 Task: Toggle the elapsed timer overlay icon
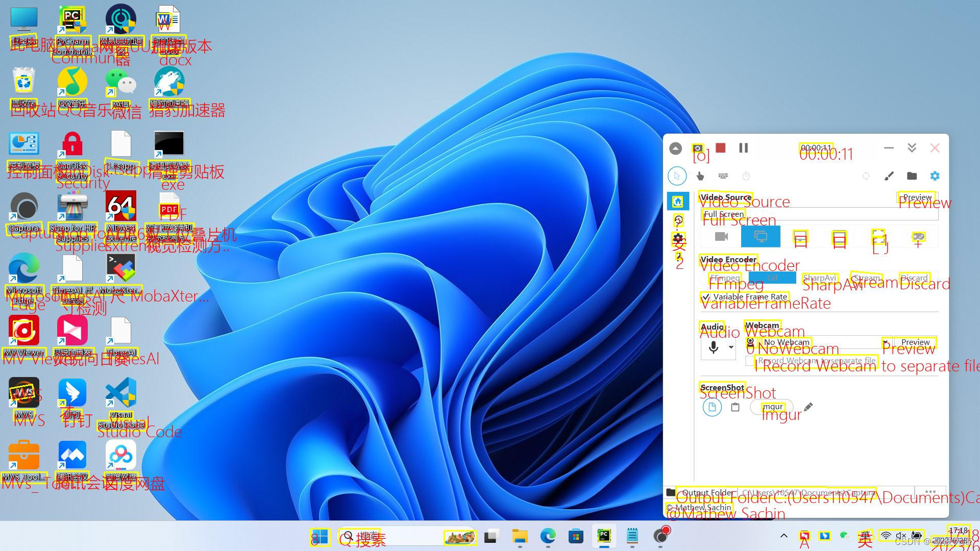746,176
